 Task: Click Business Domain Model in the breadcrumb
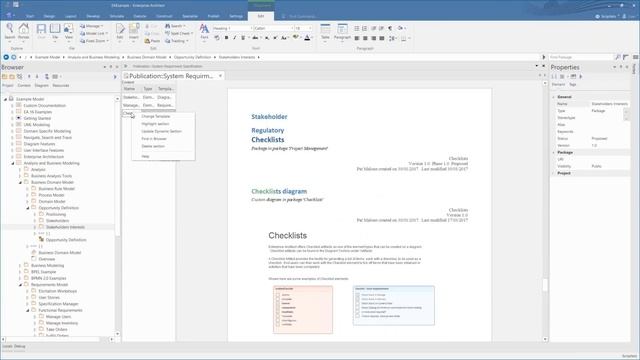pyautogui.click(x=147, y=57)
